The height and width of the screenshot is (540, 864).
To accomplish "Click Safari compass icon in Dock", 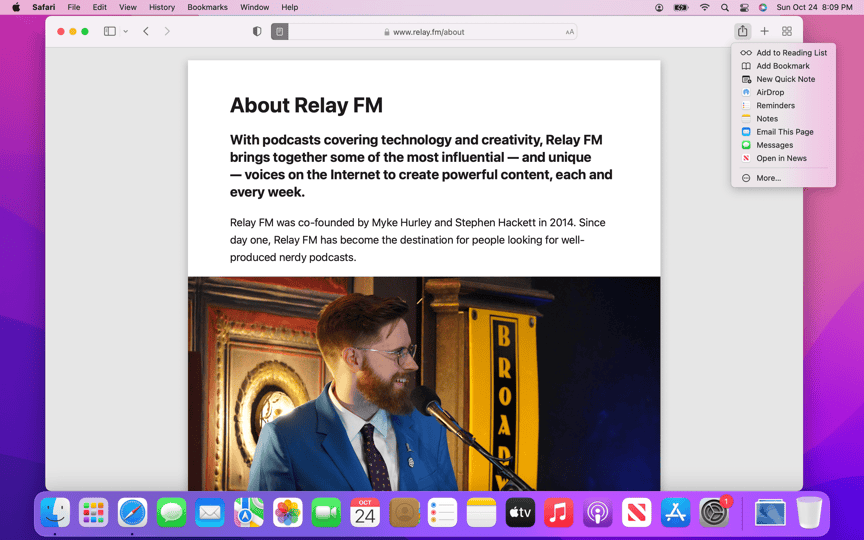I will pyautogui.click(x=132, y=512).
